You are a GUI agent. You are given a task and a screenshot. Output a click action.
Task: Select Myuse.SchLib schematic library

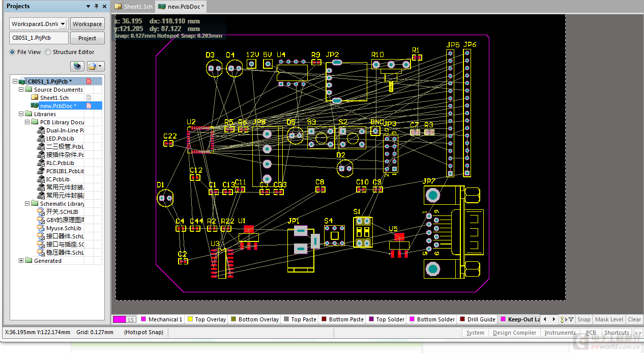(x=60, y=228)
